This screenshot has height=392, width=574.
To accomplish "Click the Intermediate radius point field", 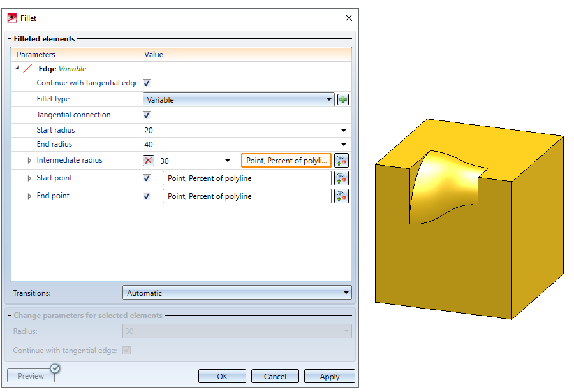I will pos(286,161).
